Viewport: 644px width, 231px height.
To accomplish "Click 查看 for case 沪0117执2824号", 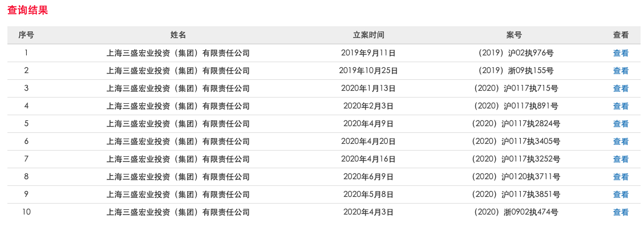I will (x=621, y=124).
